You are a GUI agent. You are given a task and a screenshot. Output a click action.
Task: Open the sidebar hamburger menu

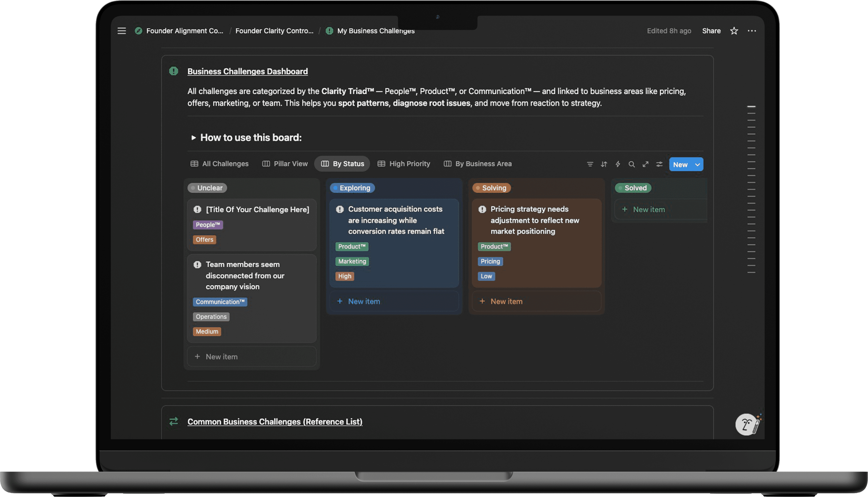coord(122,31)
